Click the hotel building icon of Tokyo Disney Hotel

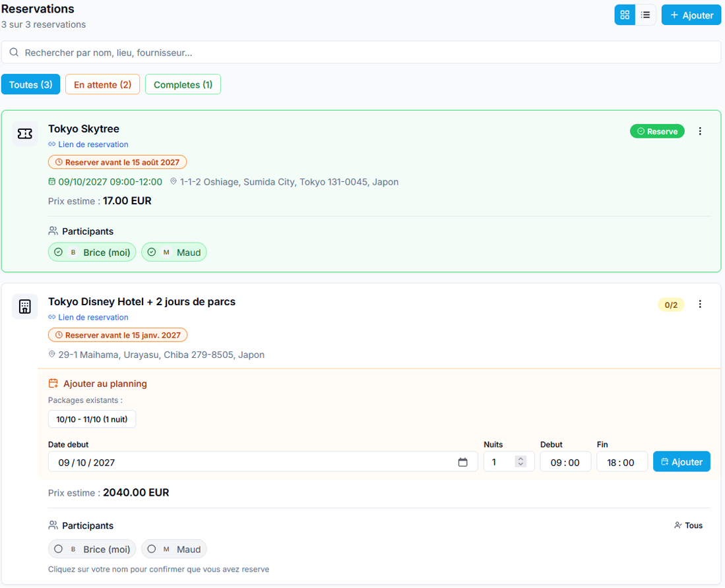(x=25, y=307)
